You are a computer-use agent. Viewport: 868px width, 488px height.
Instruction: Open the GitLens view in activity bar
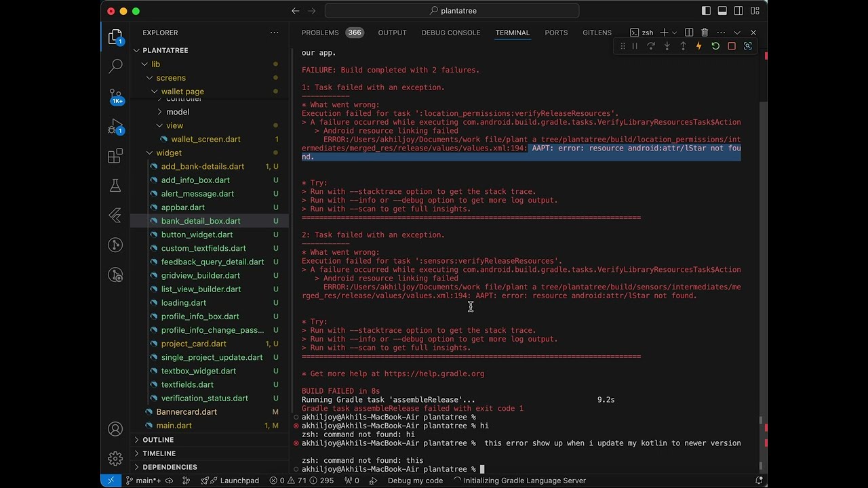pyautogui.click(x=115, y=245)
